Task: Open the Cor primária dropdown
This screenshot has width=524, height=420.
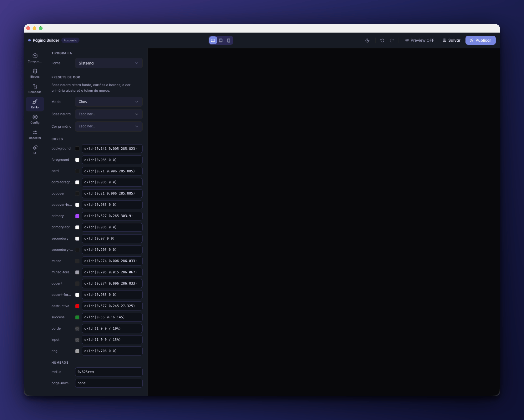Action: click(x=109, y=126)
